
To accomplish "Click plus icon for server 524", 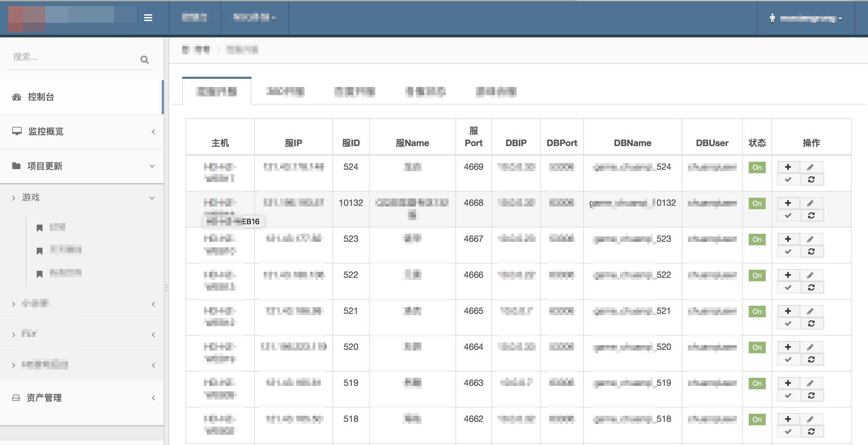I will coord(788,167).
